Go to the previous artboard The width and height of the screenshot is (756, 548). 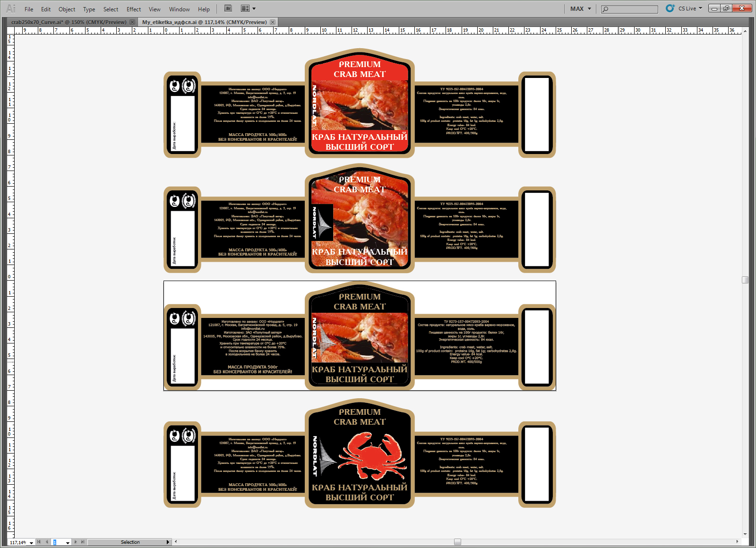(x=47, y=542)
